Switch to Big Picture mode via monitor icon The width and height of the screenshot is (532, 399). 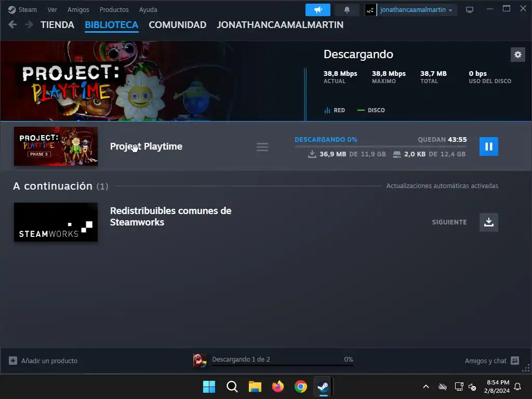(x=470, y=10)
